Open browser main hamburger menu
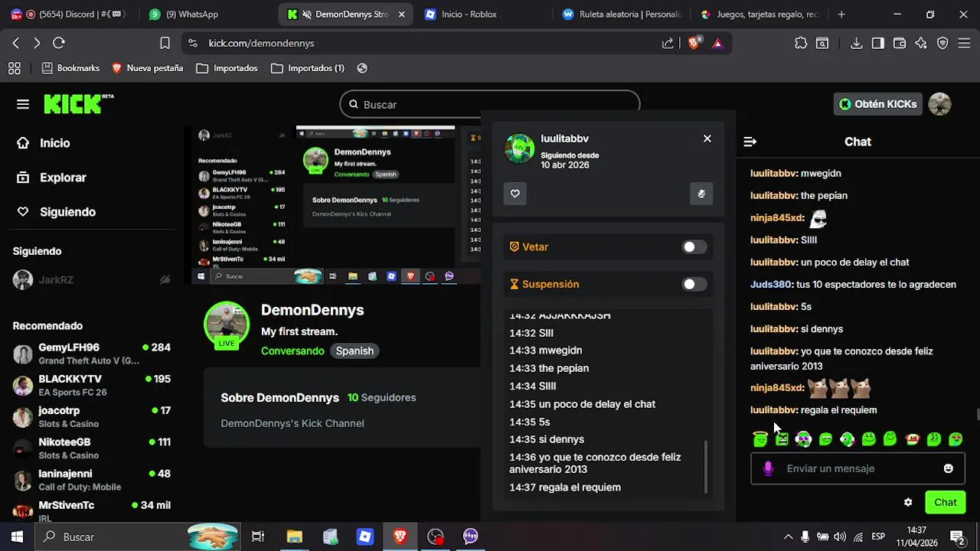The width and height of the screenshot is (980, 551). (964, 44)
